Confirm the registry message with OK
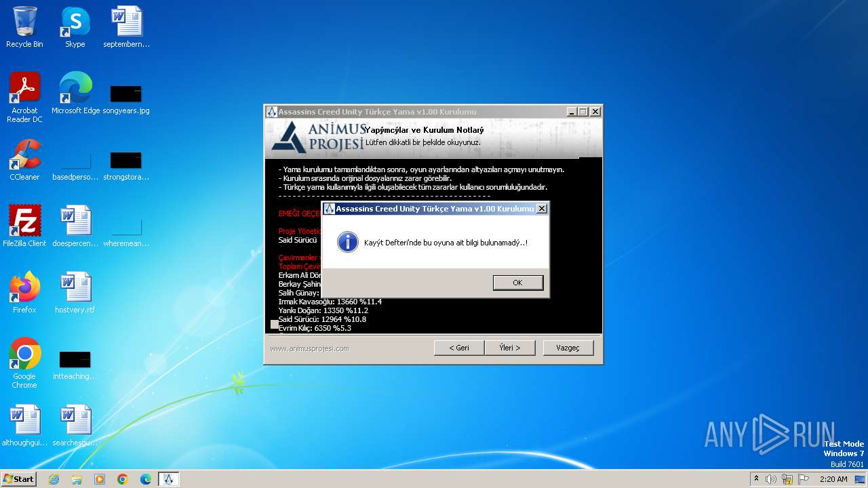Screen dimensions: 868x488 (518, 283)
